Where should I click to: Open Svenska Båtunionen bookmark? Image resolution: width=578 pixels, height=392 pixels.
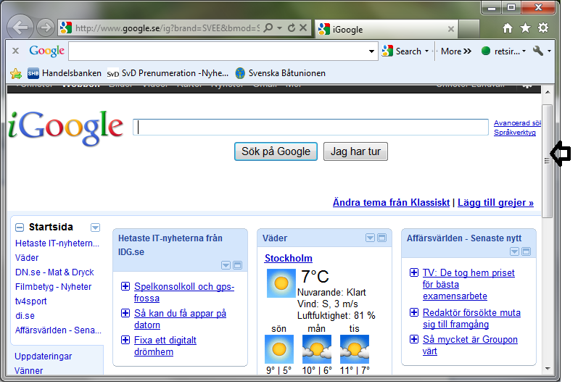click(x=281, y=73)
